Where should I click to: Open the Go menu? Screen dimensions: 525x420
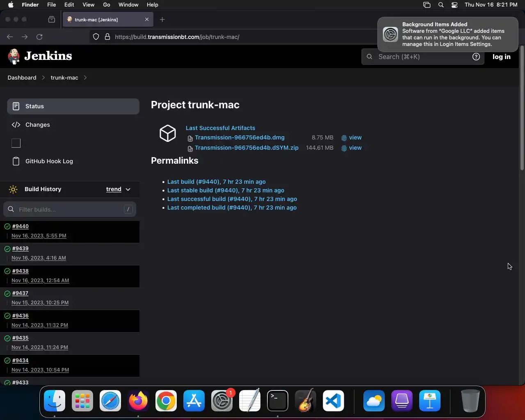pos(107,5)
